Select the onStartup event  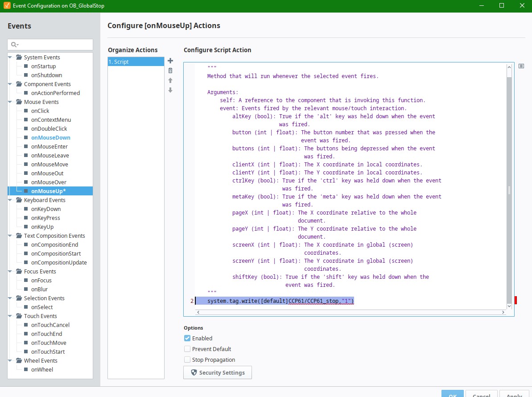pyautogui.click(x=43, y=66)
